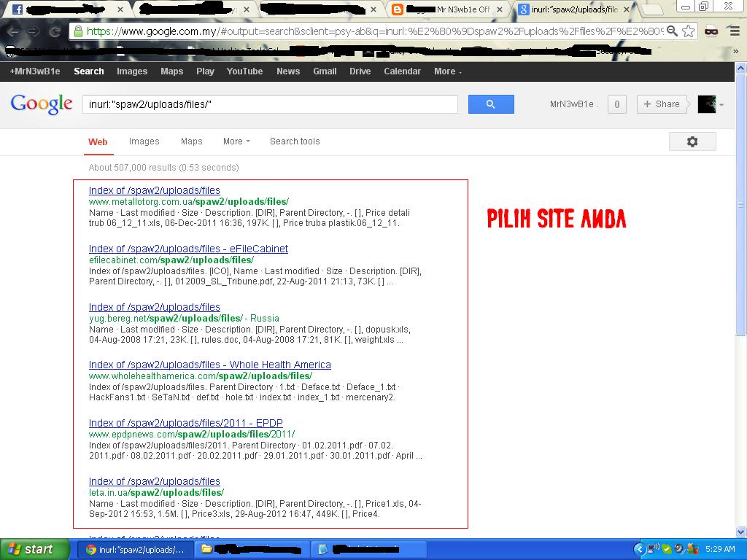This screenshot has width=747, height=560.
Task: Click the browser Back arrow
Action: point(13,31)
